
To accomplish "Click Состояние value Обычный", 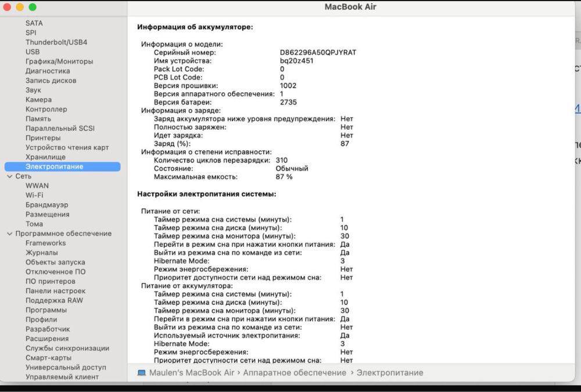I will click(292, 168).
